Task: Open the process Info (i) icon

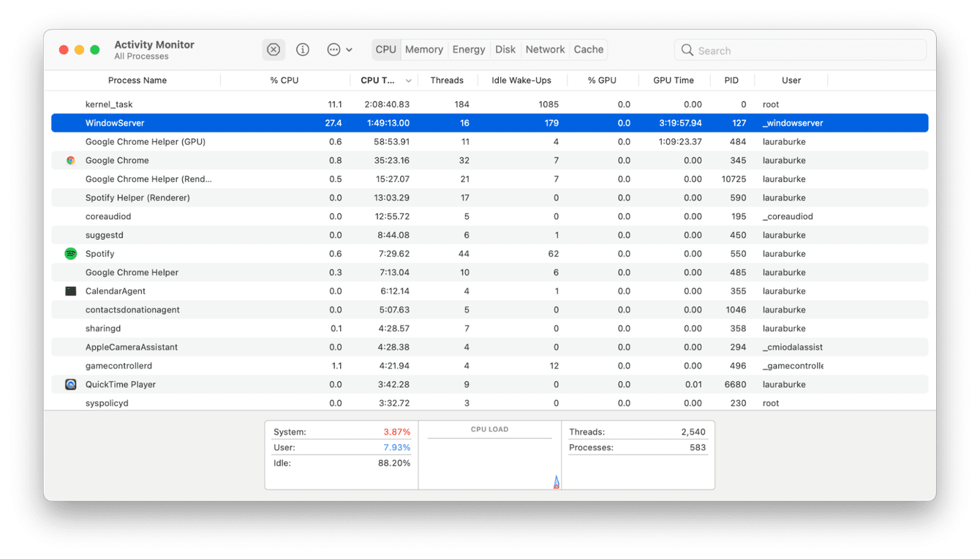Action: [x=303, y=50]
